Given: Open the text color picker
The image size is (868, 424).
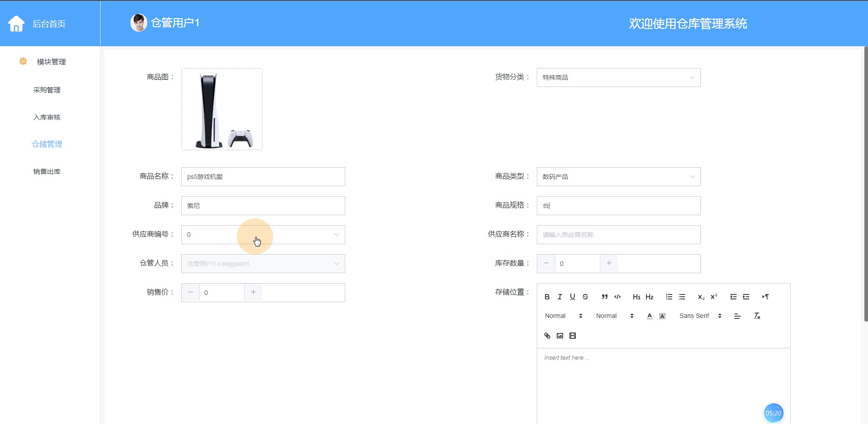Looking at the screenshot, I should [649, 316].
